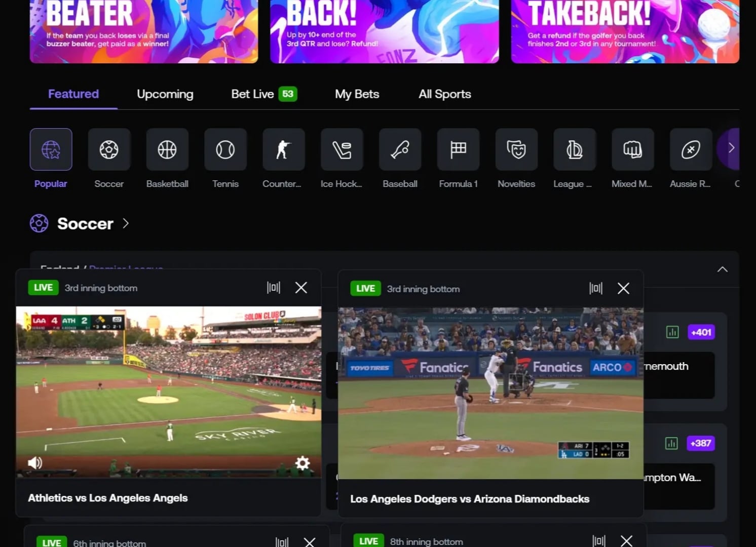The height and width of the screenshot is (547, 756).
Task: Open the League of Legends category icon
Action: 575,149
